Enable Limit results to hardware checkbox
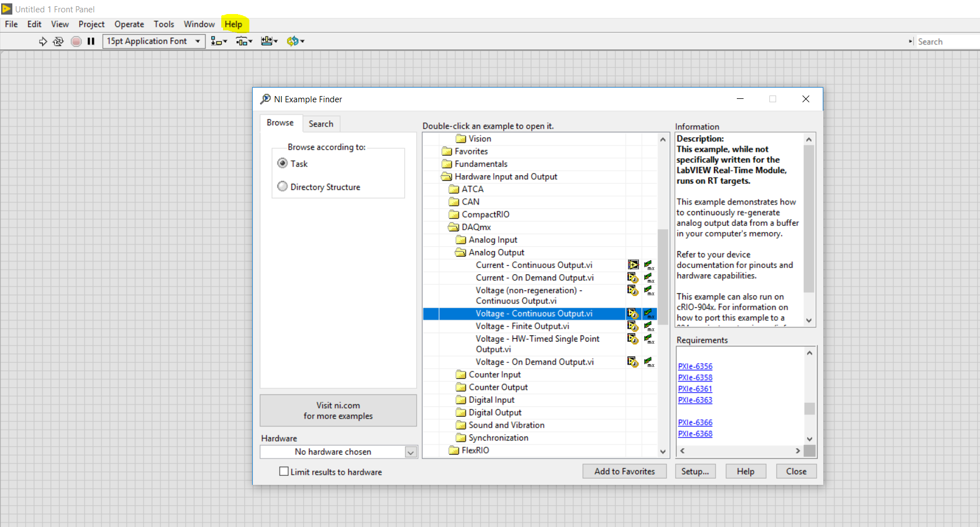The width and height of the screenshot is (980, 527). 284,472
